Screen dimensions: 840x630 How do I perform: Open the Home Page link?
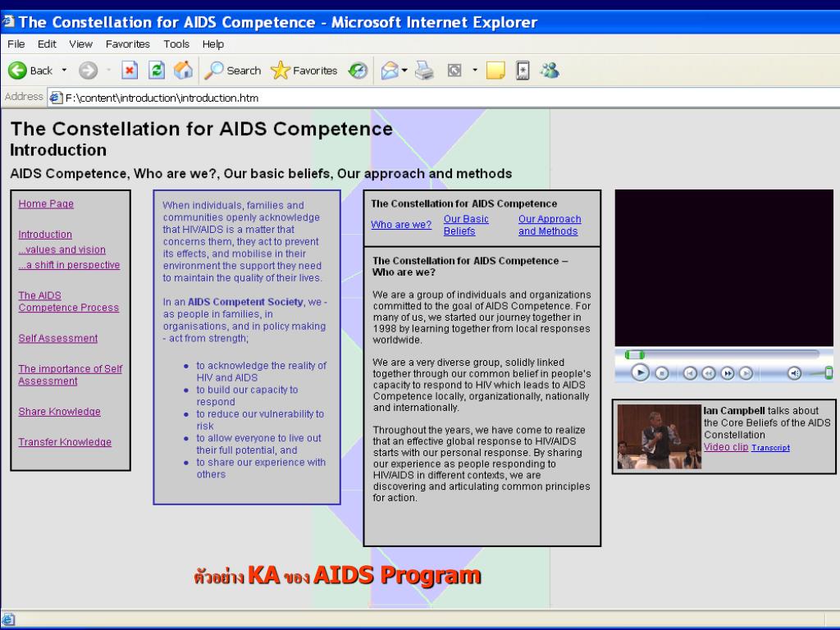pyautogui.click(x=46, y=203)
